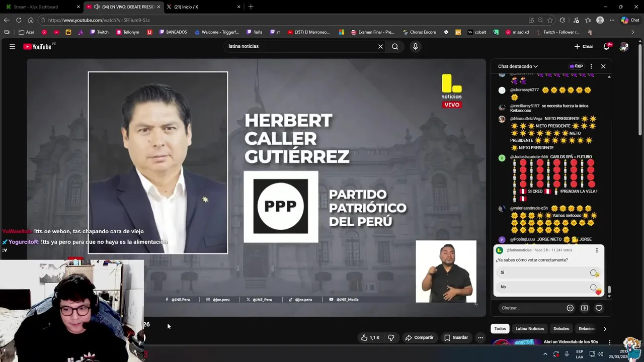Viewport: 644px width, 362px height.
Task: Open the Tellonym bookmark
Action: tap(127, 32)
